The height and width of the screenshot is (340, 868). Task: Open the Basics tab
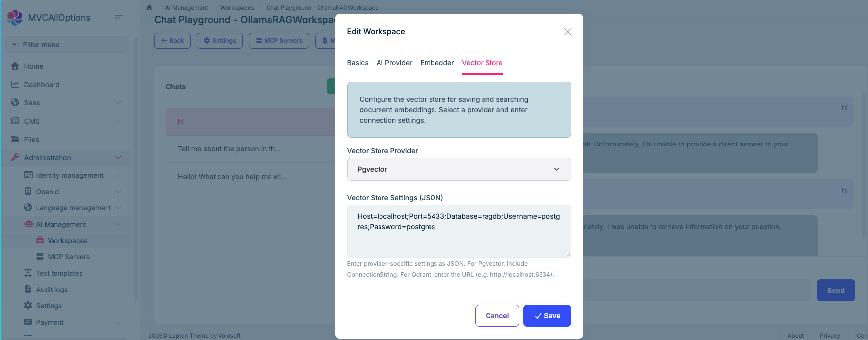358,63
